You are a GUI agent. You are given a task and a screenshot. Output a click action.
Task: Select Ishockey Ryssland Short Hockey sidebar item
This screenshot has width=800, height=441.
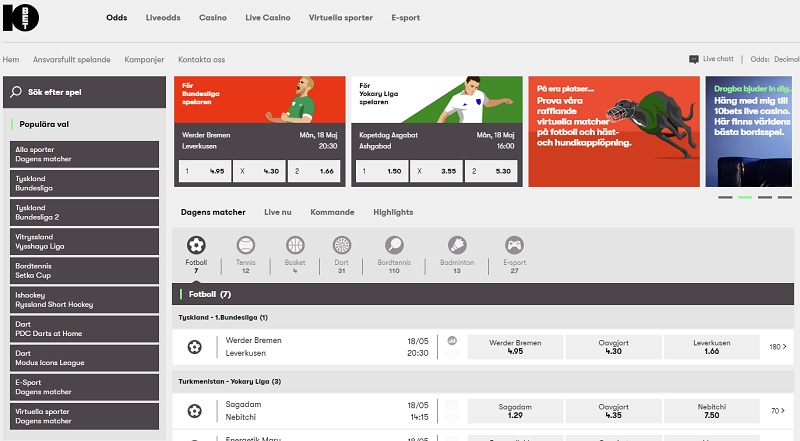84,300
